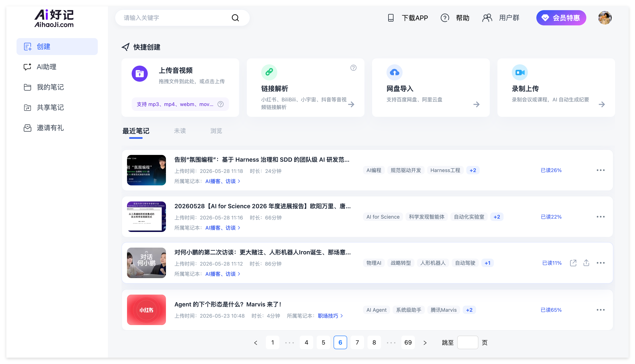Image resolution: width=635 pixels, height=364 pixels.
Task: Click the phone icon beside 下载APP
Action: click(391, 18)
